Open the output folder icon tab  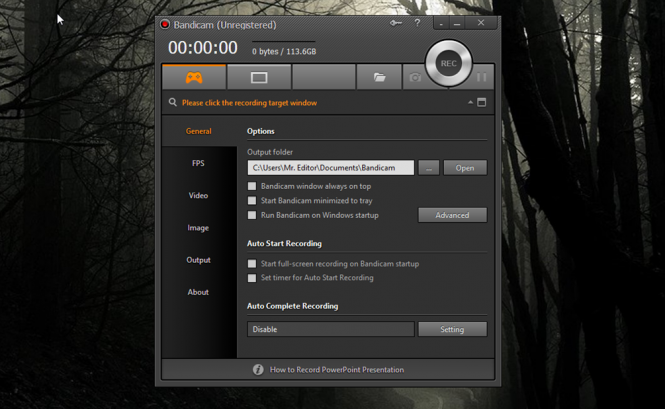[379, 77]
